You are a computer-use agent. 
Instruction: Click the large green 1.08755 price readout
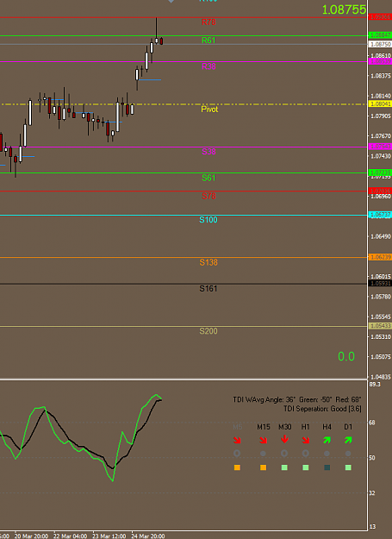point(344,9)
